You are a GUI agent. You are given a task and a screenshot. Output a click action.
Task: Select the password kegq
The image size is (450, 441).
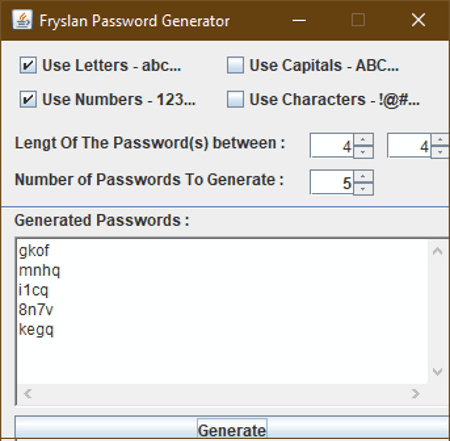[36, 329]
